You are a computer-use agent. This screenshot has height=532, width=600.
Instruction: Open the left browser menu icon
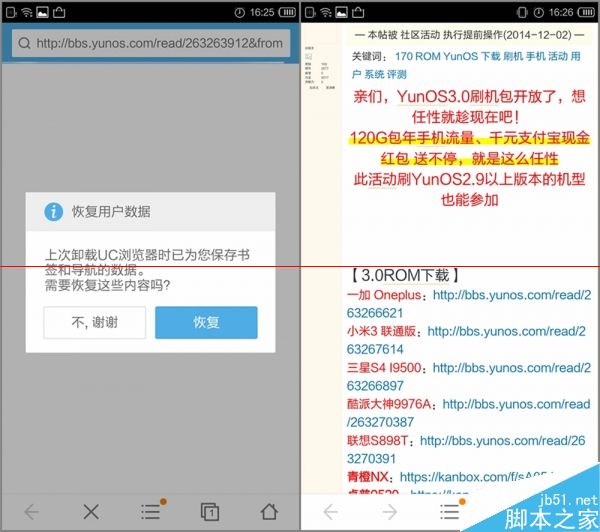pyautogui.click(x=150, y=511)
